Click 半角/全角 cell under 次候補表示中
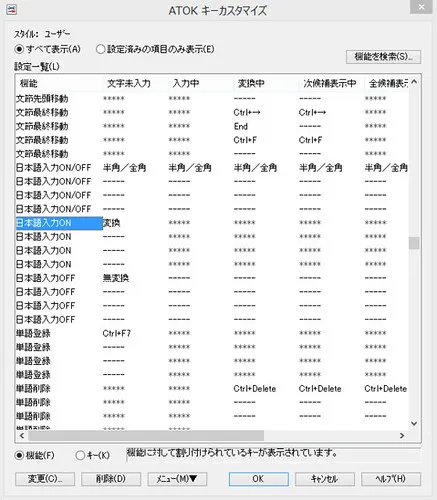Screen dimensions: 437x500 pyautogui.click(x=321, y=168)
